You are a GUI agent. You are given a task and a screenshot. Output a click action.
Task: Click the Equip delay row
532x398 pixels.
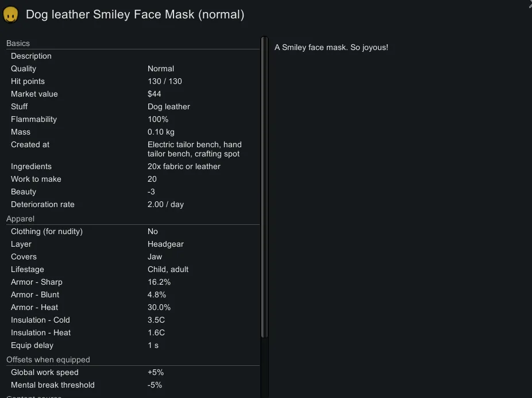[133, 345]
